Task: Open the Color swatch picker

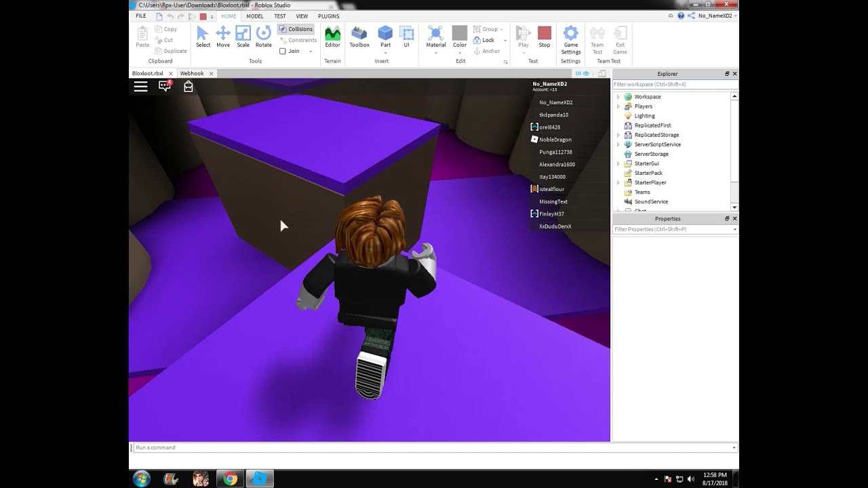Action: pyautogui.click(x=460, y=33)
